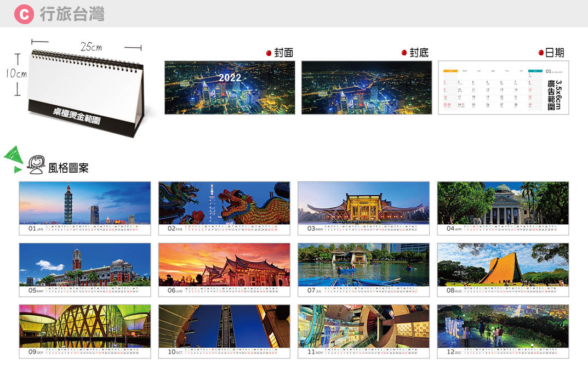Select the 01 JAN Taipei 101 skyline image

85,203
